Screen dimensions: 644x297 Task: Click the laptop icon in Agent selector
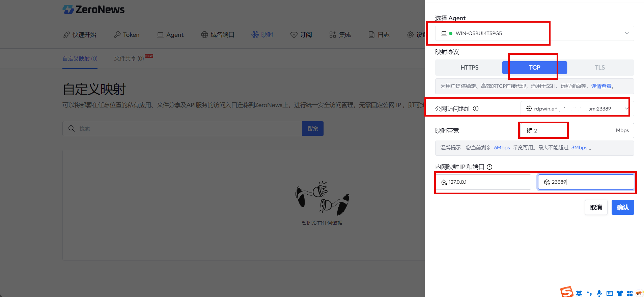pos(444,33)
